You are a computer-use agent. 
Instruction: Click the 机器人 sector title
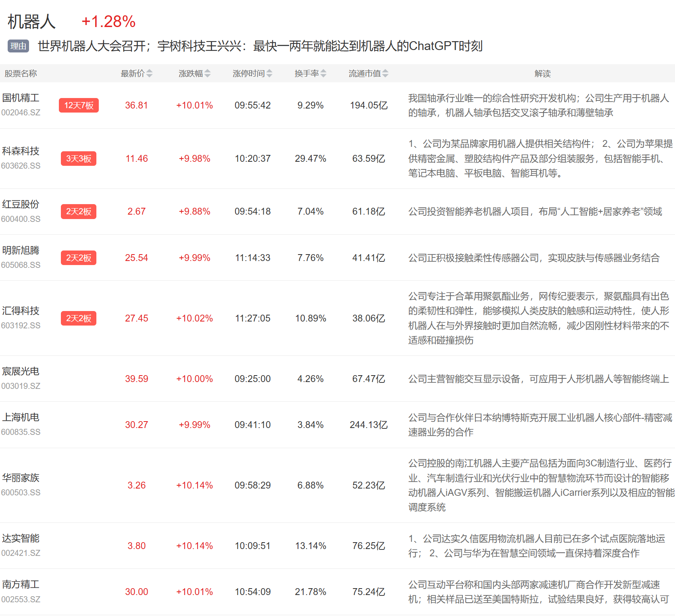[x=31, y=22]
